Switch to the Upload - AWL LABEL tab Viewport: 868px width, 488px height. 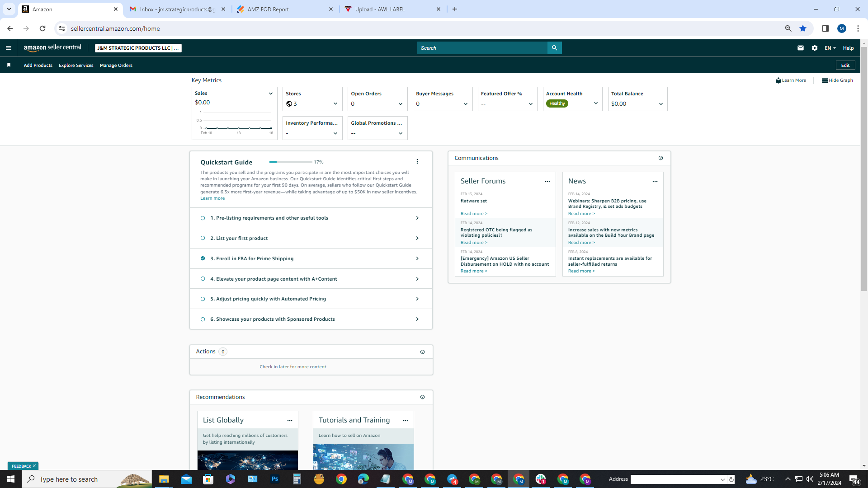click(392, 9)
